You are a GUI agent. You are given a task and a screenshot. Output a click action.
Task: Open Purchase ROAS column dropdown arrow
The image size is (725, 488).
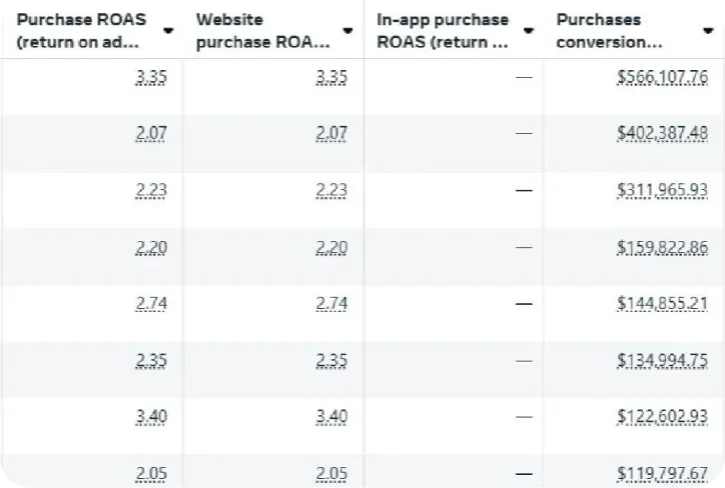[x=168, y=30]
